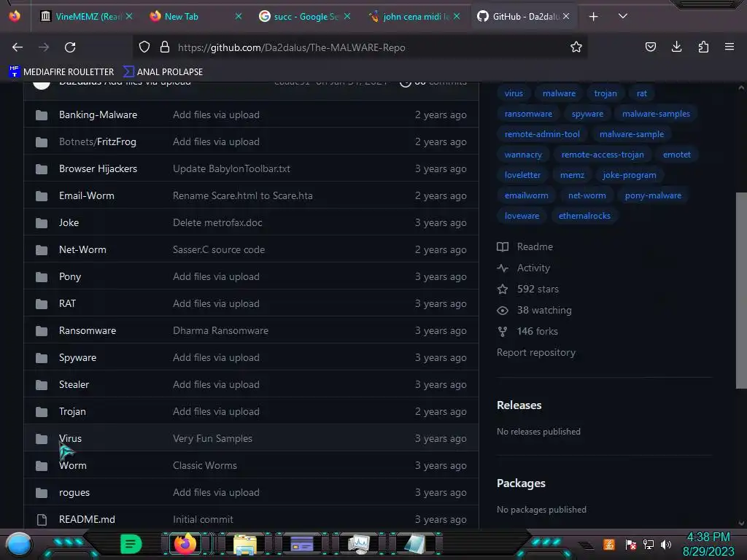Open the Botnets/FritzFrog folder
The height and width of the screenshot is (560, 747).
coord(97,142)
